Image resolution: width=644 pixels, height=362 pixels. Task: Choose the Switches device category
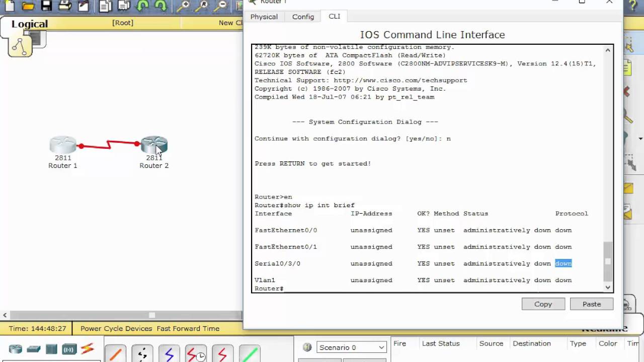34,349
